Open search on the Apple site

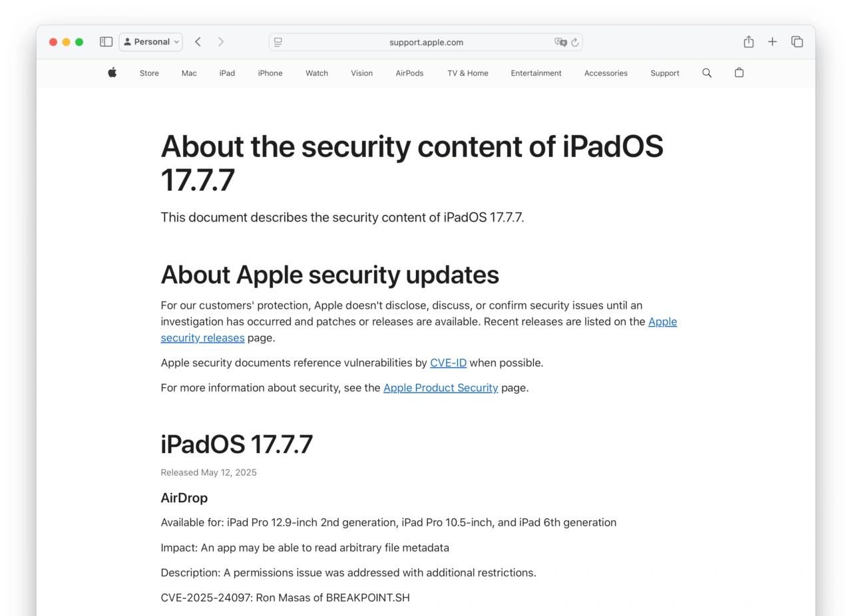pyautogui.click(x=707, y=73)
